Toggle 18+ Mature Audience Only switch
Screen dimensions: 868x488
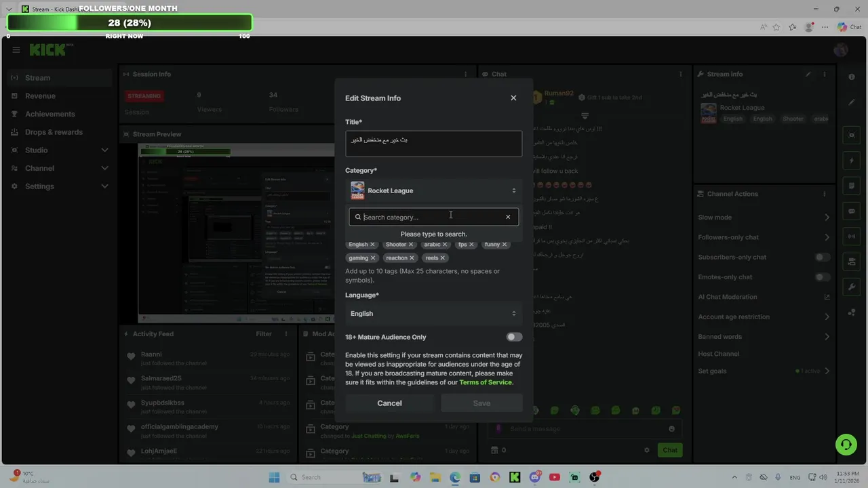coord(515,337)
